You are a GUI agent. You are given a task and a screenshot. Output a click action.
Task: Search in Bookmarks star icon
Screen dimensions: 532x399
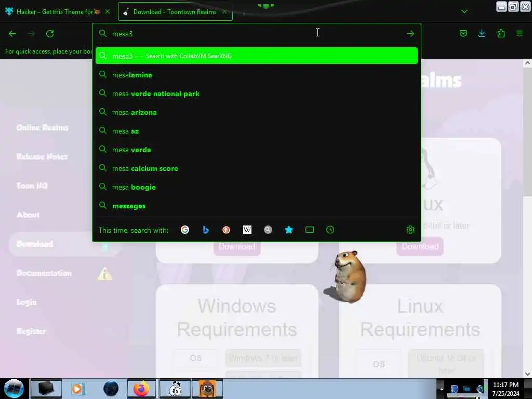pos(289,230)
